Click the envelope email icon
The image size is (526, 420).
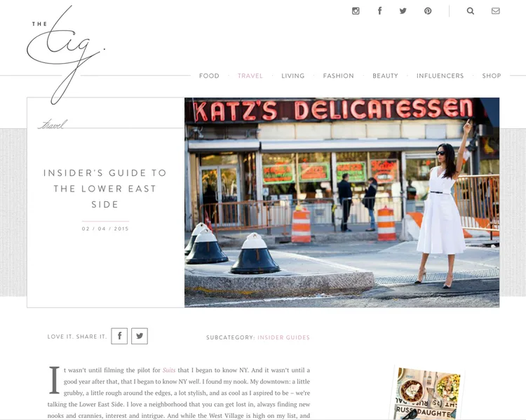click(495, 11)
